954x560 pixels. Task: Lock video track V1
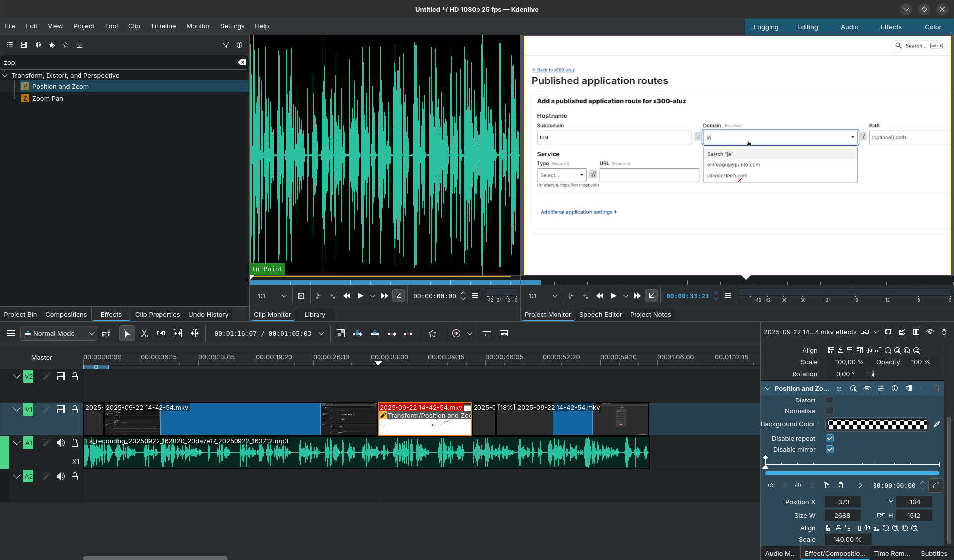(x=75, y=410)
